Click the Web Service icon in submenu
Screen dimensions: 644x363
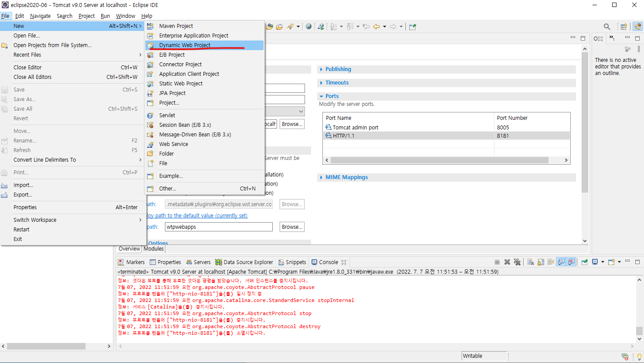point(150,144)
